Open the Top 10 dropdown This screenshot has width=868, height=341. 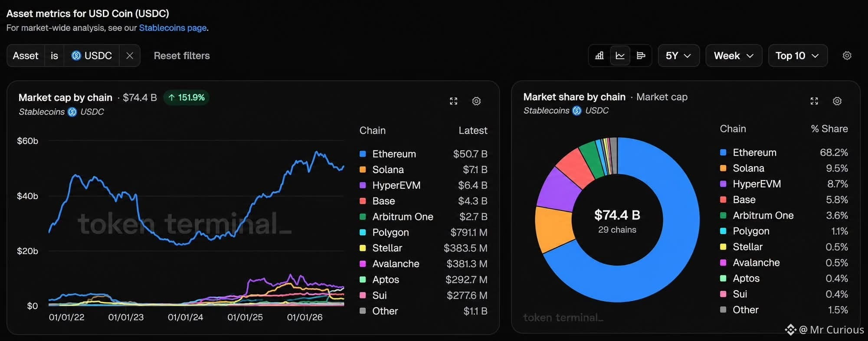coord(797,56)
